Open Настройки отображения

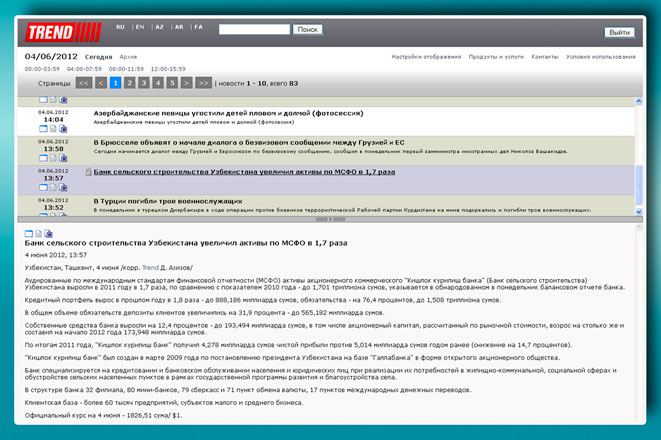[426, 56]
